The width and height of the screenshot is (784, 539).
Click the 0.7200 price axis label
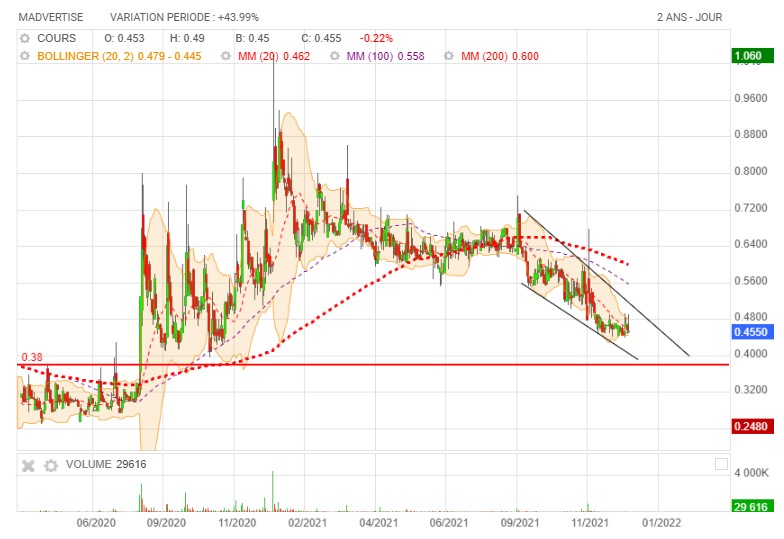750,208
